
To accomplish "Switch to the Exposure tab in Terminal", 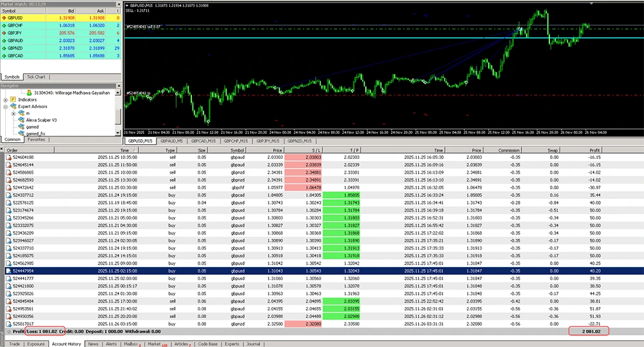I will tap(36, 344).
